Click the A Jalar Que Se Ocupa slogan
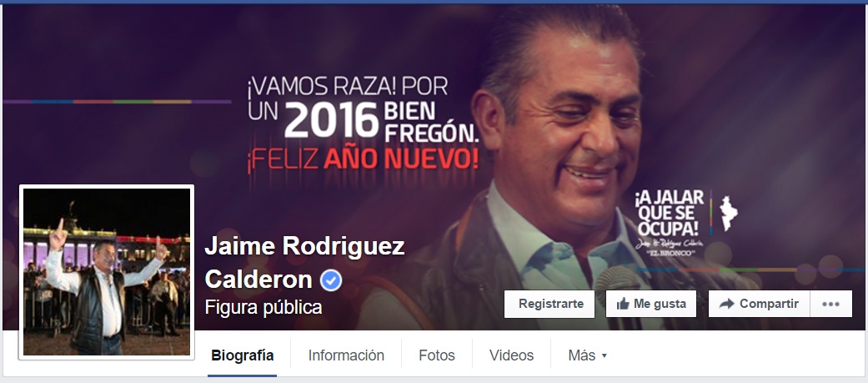Image resolution: width=868 pixels, height=383 pixels. pos(670,213)
